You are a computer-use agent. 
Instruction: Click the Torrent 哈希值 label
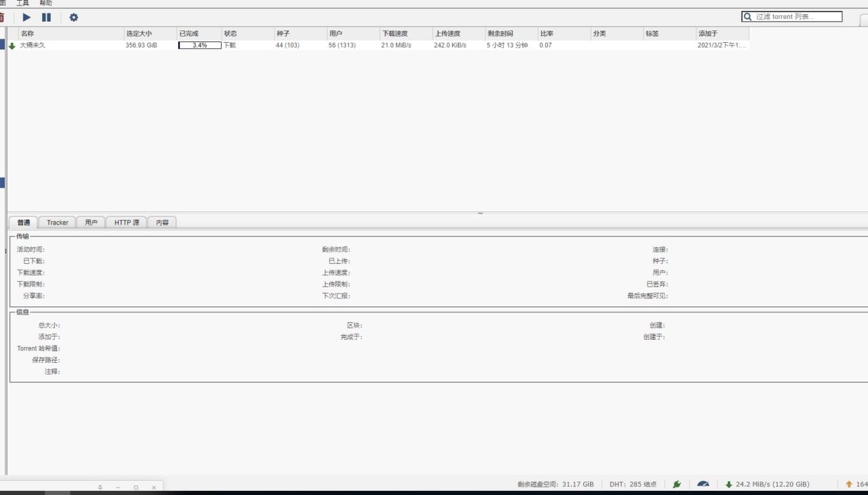(39, 349)
